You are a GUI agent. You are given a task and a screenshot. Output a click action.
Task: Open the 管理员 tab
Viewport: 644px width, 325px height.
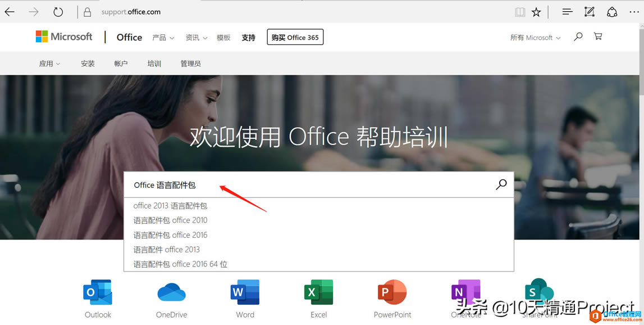(x=190, y=64)
